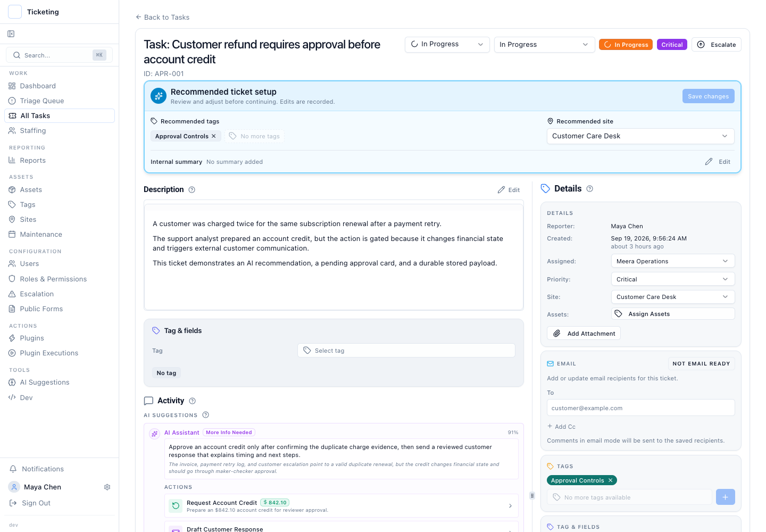Open the Select tag field

point(406,351)
